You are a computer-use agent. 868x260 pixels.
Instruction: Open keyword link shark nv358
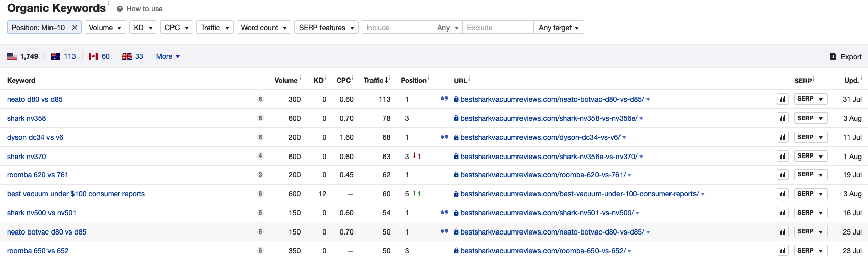pos(27,118)
